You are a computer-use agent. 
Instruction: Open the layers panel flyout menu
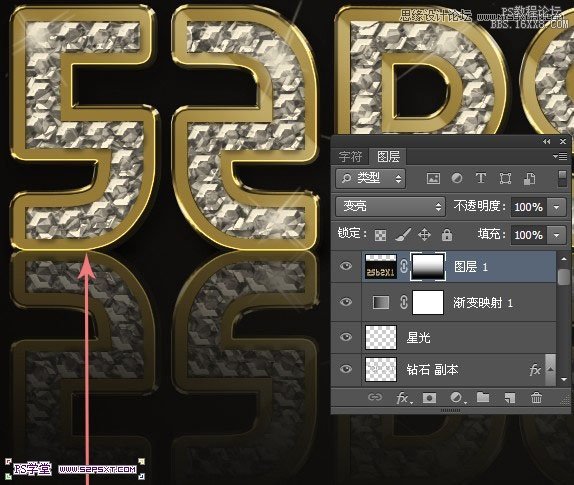560,157
